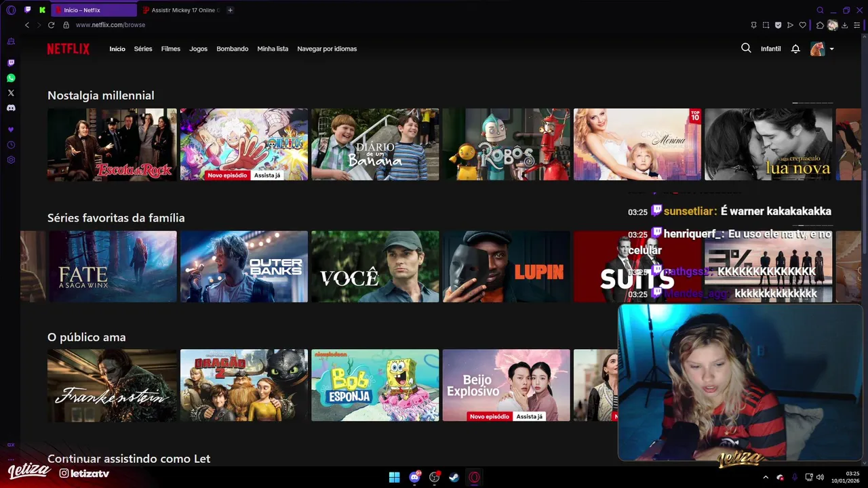Open browser downloads icon
This screenshot has width=868, height=488.
(844, 25)
